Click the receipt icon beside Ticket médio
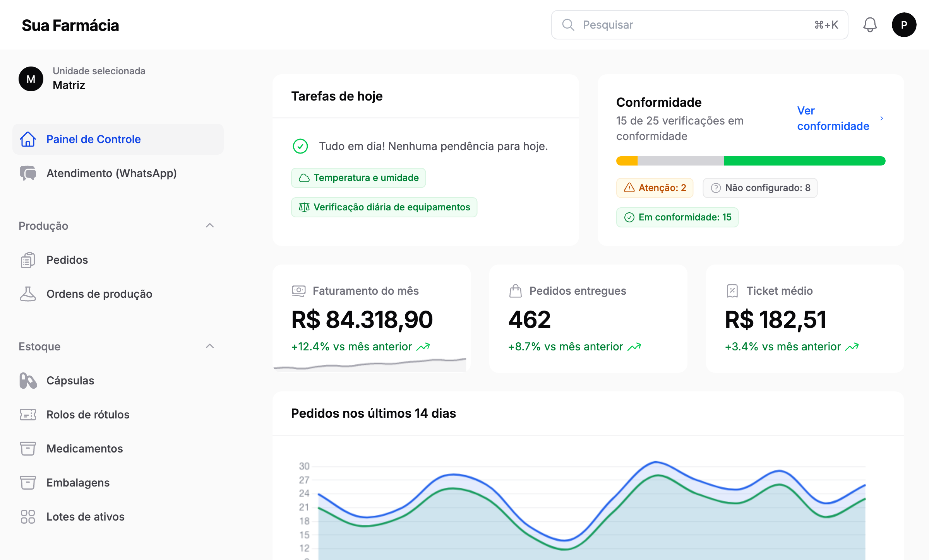 click(732, 291)
